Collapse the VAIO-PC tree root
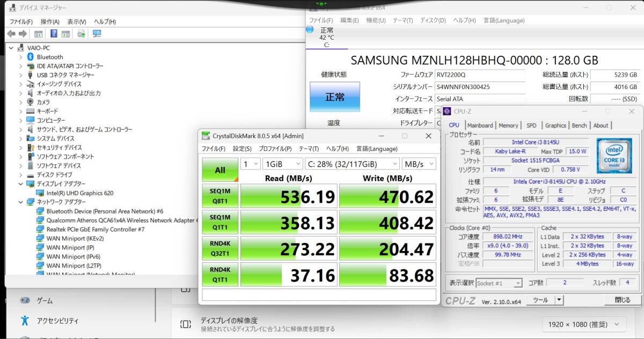Screen dimensions: 644x339 (x=12, y=48)
